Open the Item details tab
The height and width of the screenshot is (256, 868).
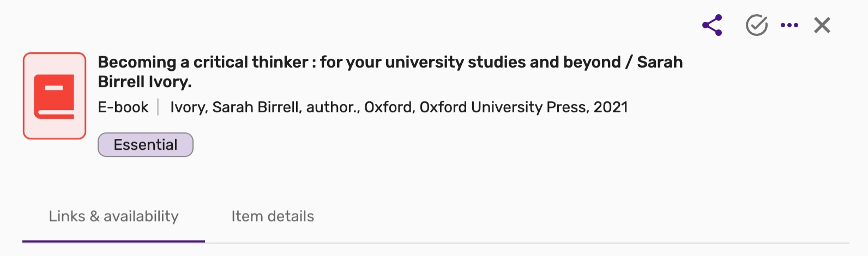point(273,216)
